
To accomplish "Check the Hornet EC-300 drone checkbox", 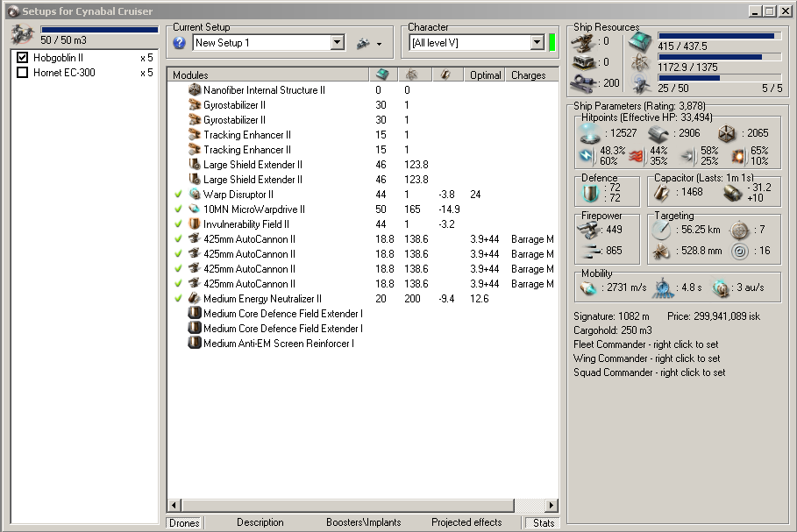I will tap(23, 72).
